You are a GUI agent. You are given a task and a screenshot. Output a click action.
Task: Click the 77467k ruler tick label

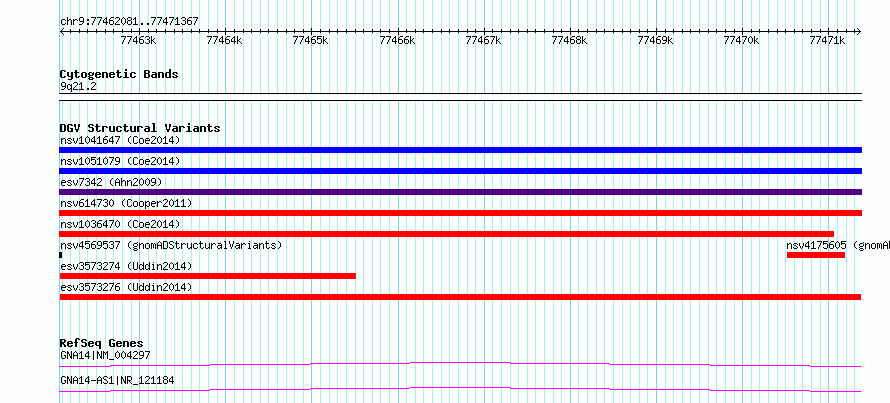tap(483, 40)
